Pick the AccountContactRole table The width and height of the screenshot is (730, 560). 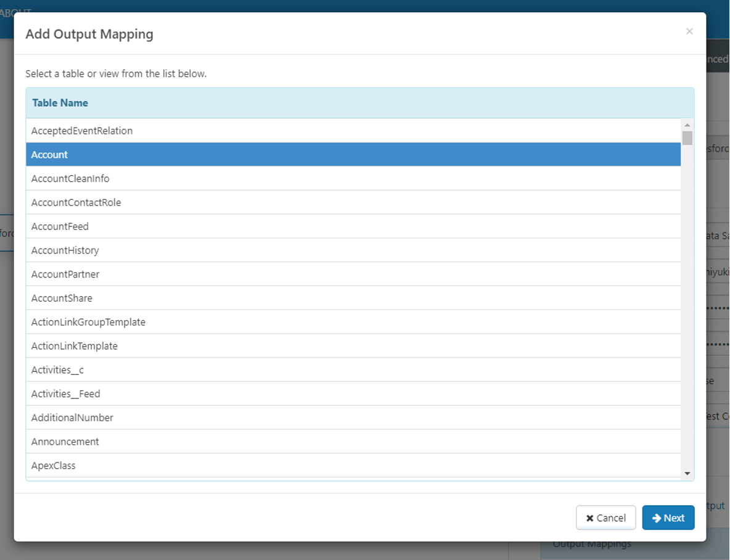76,203
